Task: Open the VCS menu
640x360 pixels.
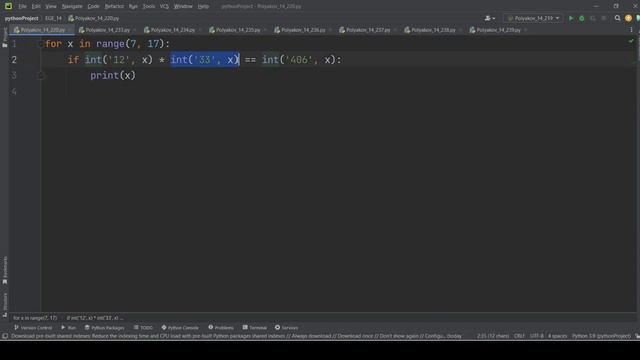Action: point(164,6)
